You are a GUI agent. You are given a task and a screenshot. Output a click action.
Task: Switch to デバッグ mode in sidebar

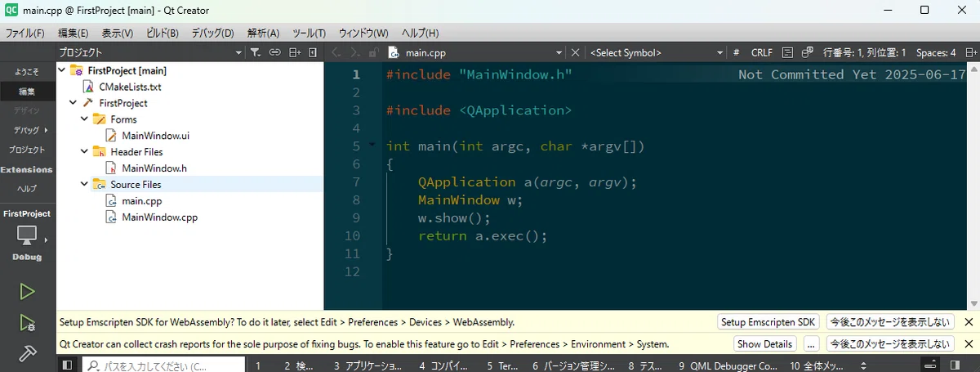point(27,131)
